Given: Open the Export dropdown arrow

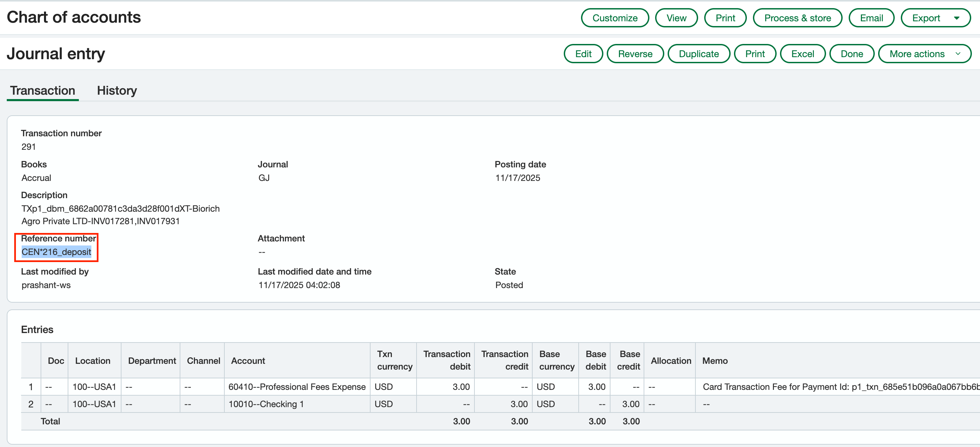Looking at the screenshot, I should click(x=956, y=18).
